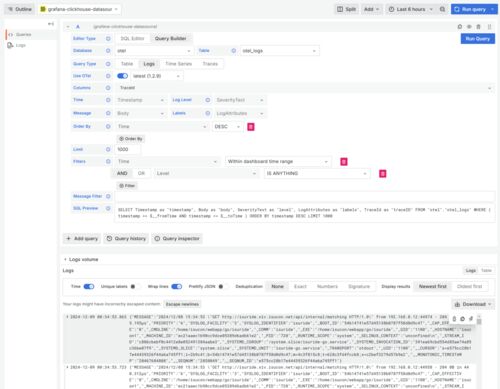Click the Limit input field
This screenshot has width=500, height=389.
pos(127,149)
